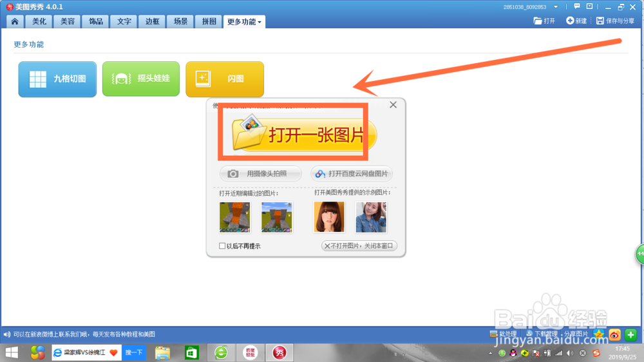Screen dimensions: 644x362
Task: Open the feedback chat bubble icon
Action: (577, 6)
